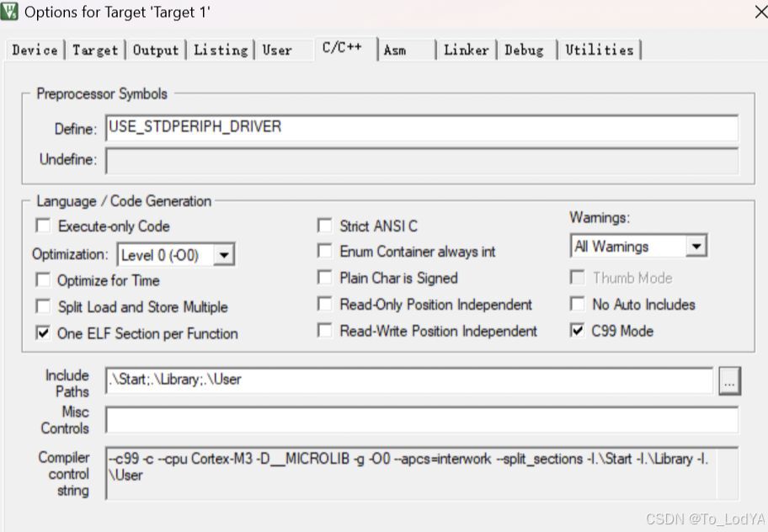
Task: Open the Output tab
Action: (156, 50)
